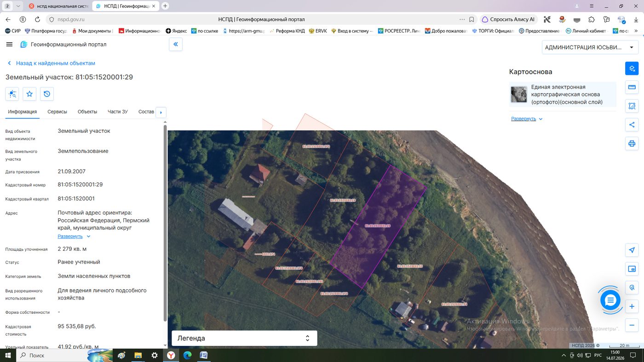
Task: Open the hamburger main menu
Action: click(9, 44)
